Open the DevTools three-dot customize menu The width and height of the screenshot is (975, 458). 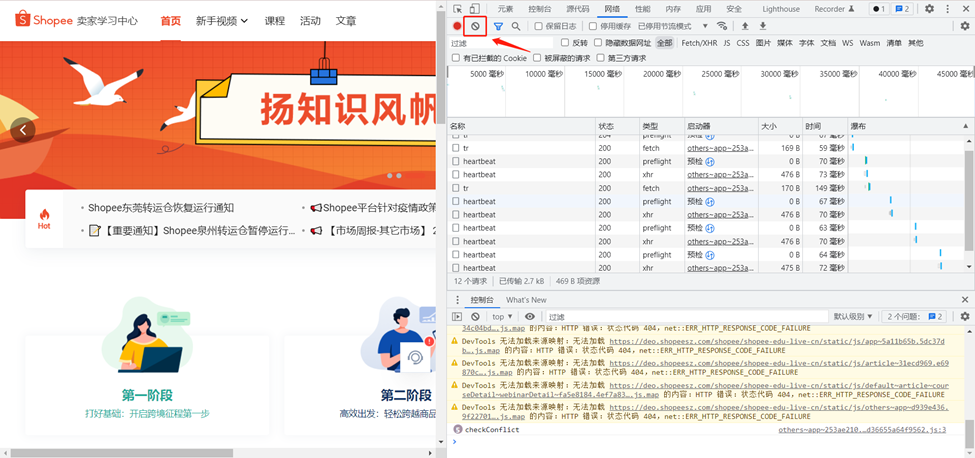[947, 9]
